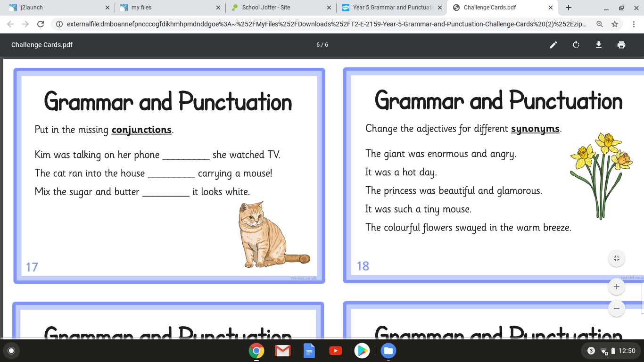Switch to School Jotter - Site tab

pos(281,8)
